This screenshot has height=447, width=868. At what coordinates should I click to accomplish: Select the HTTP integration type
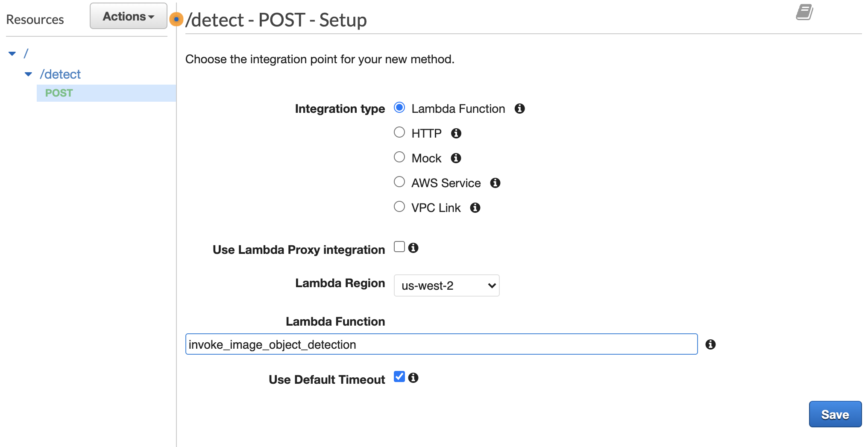(x=399, y=132)
